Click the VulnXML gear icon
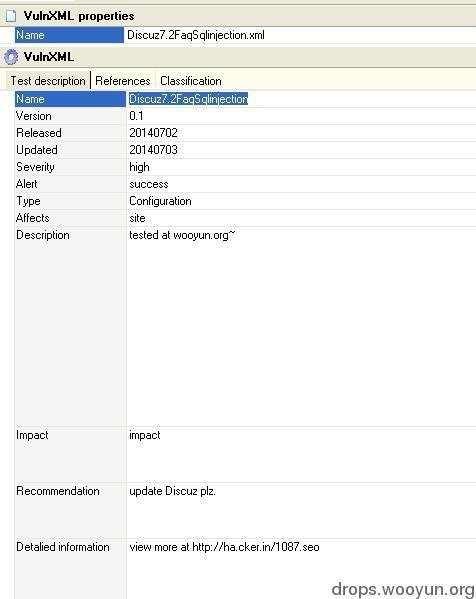 (11, 57)
